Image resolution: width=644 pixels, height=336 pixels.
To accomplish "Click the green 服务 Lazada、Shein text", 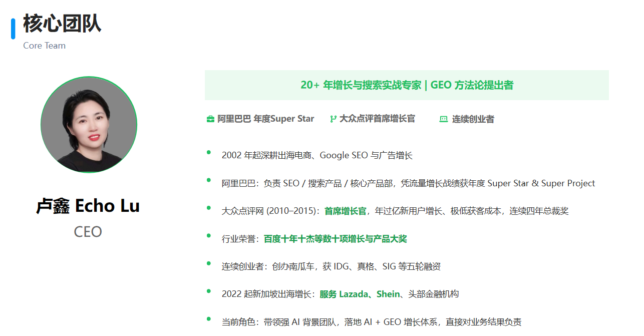I will [359, 294].
